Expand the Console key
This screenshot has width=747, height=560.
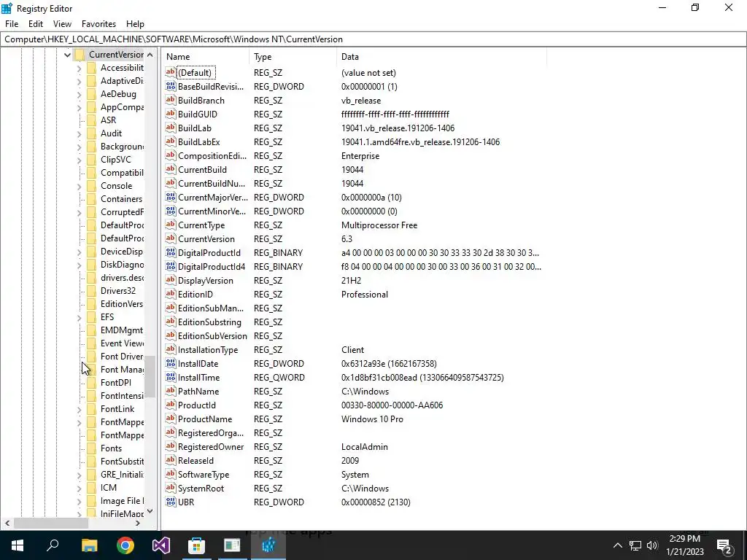tap(79, 186)
